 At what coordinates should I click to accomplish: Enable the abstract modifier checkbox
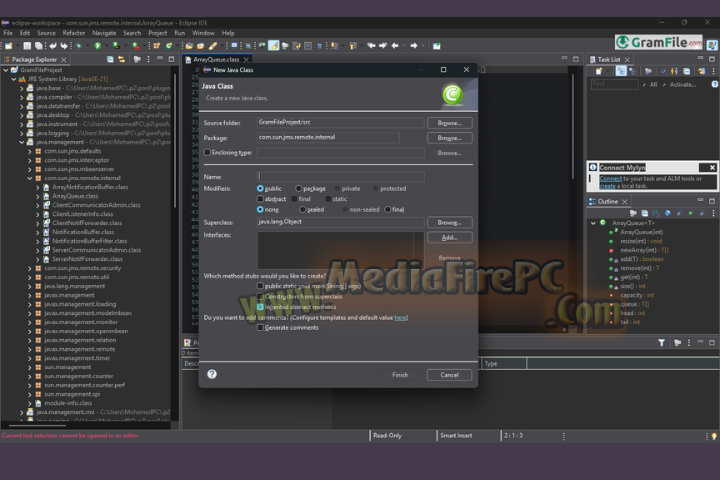(x=260, y=199)
